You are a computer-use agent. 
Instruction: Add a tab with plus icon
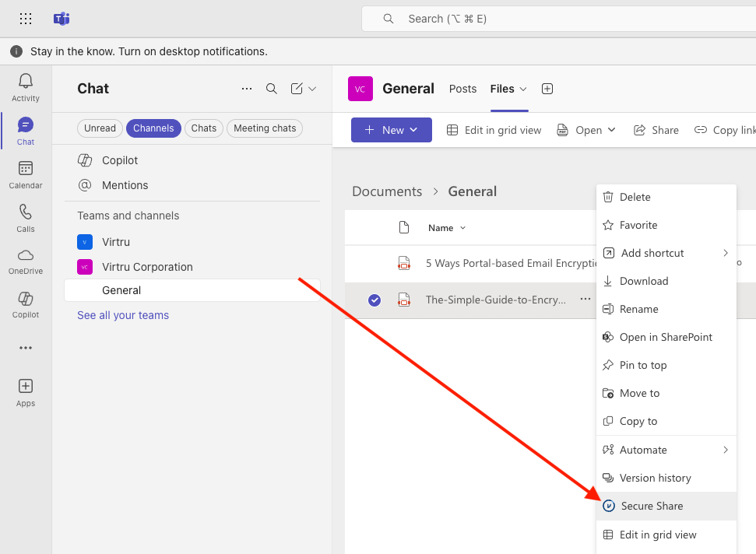tap(547, 89)
